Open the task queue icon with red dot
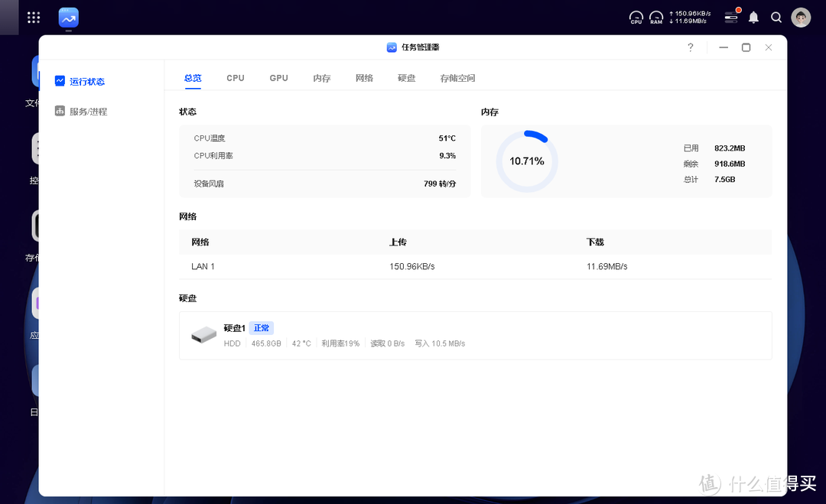 coord(731,17)
